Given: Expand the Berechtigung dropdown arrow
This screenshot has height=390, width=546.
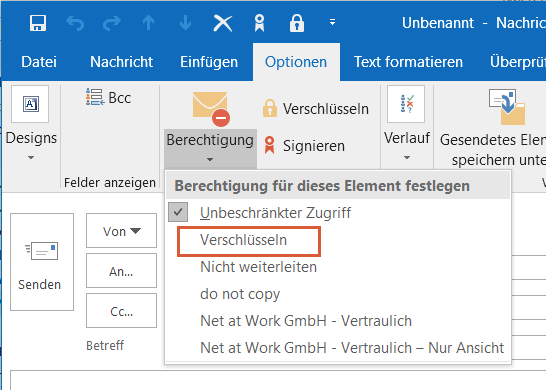Looking at the screenshot, I should 210,159.
